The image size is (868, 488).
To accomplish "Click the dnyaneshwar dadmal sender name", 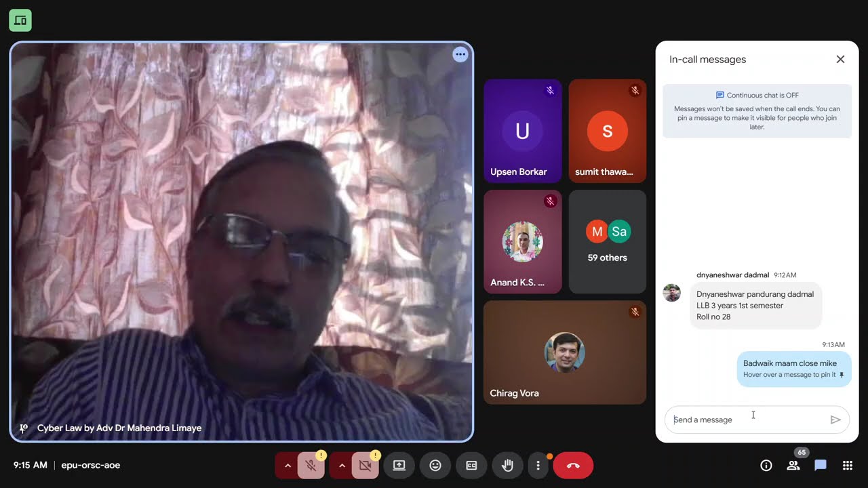I will (x=732, y=275).
